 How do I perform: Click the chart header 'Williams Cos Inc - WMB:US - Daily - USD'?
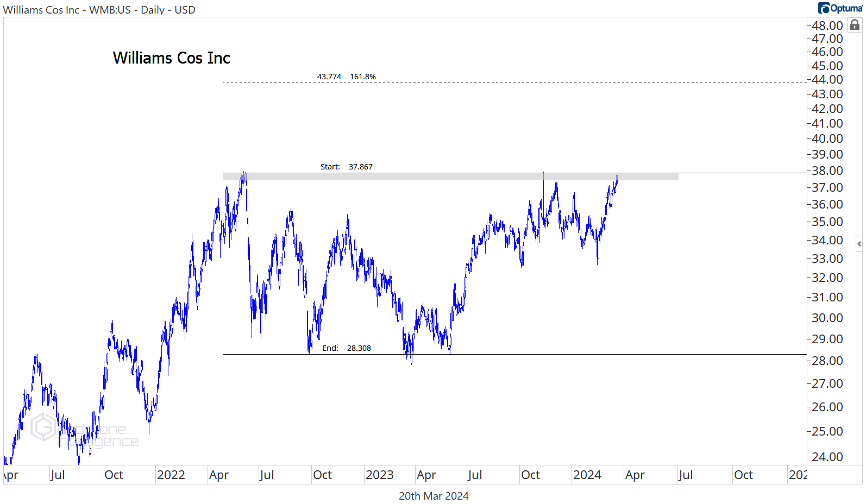(99, 10)
